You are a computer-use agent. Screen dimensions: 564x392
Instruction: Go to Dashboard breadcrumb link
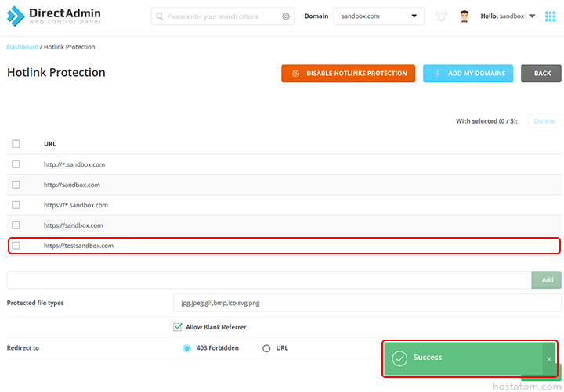[x=22, y=47]
